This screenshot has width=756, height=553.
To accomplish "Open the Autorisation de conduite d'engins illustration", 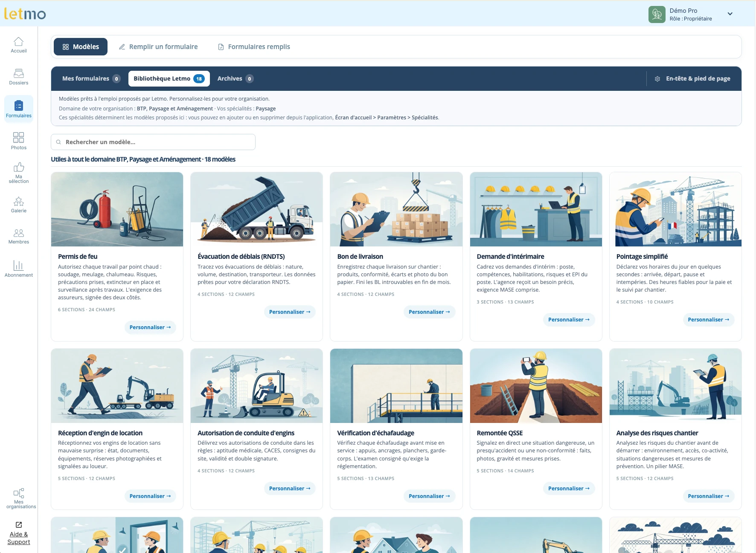I will 256,386.
